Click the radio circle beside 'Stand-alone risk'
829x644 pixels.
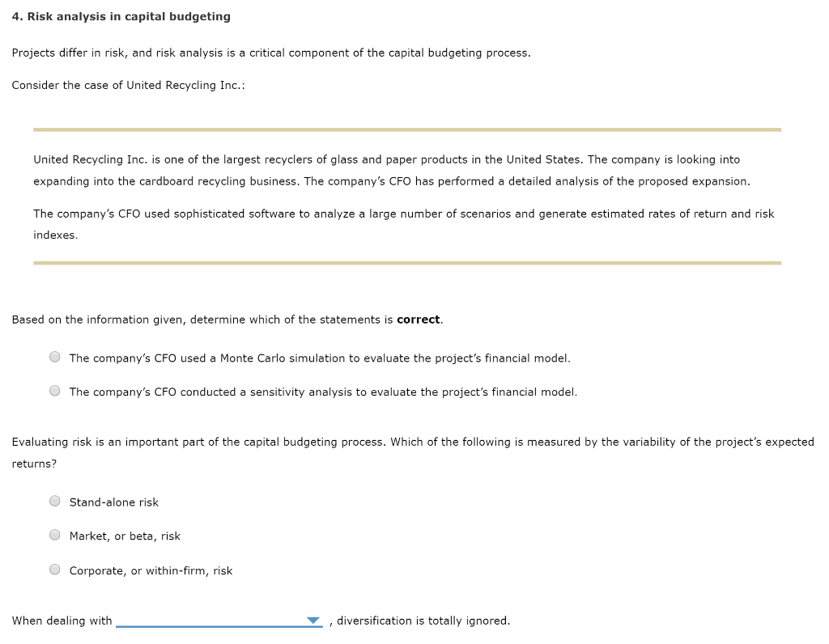point(54,501)
